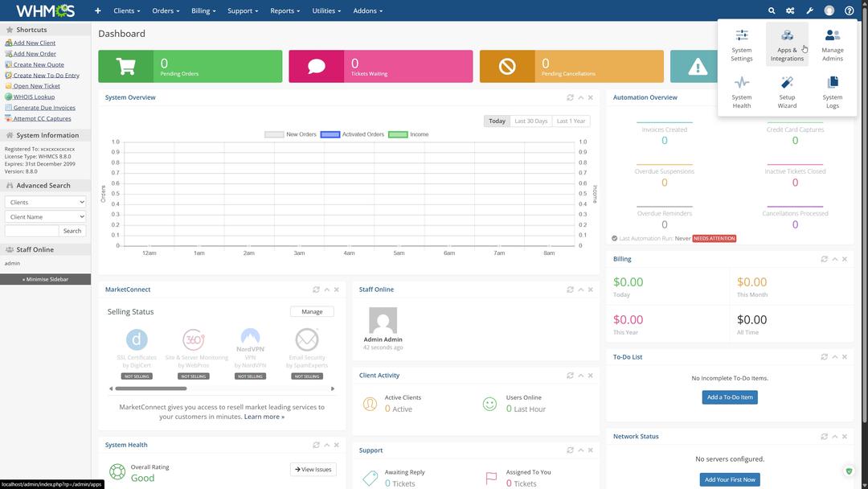Open System Settings from the tools menu
The width and height of the screenshot is (868, 489).
coord(741,44)
